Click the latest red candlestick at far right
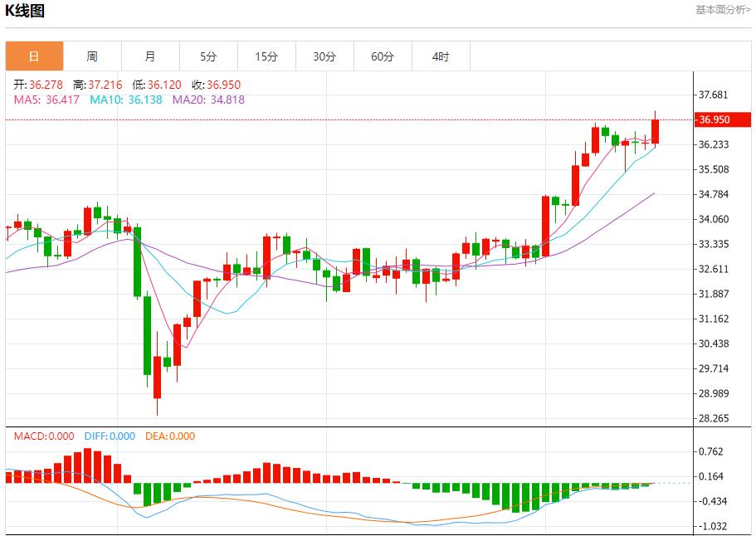Screen dimensions: 756x536 click(655, 131)
